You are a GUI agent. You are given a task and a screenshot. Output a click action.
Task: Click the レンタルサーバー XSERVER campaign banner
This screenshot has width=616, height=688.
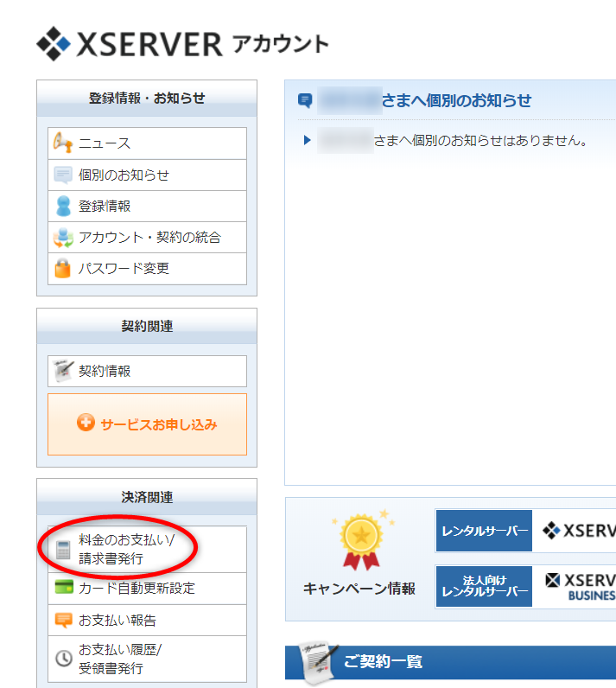tap(525, 531)
